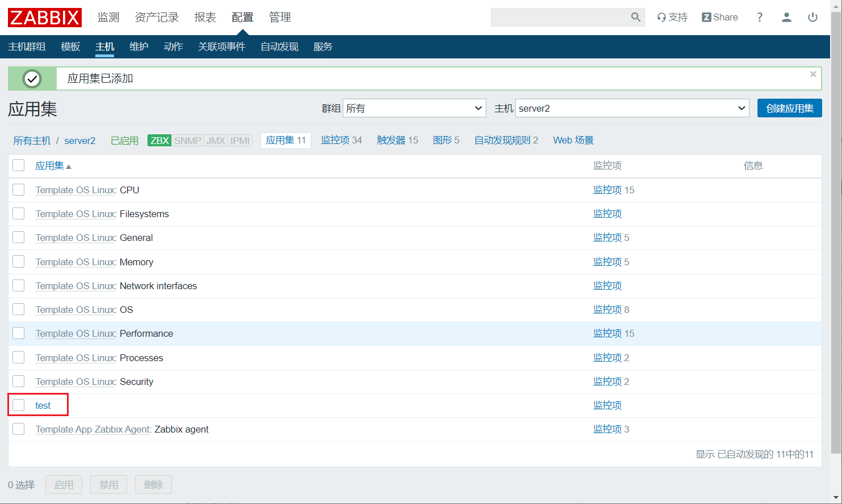
Task: Click into the top search field
Action: [559, 18]
